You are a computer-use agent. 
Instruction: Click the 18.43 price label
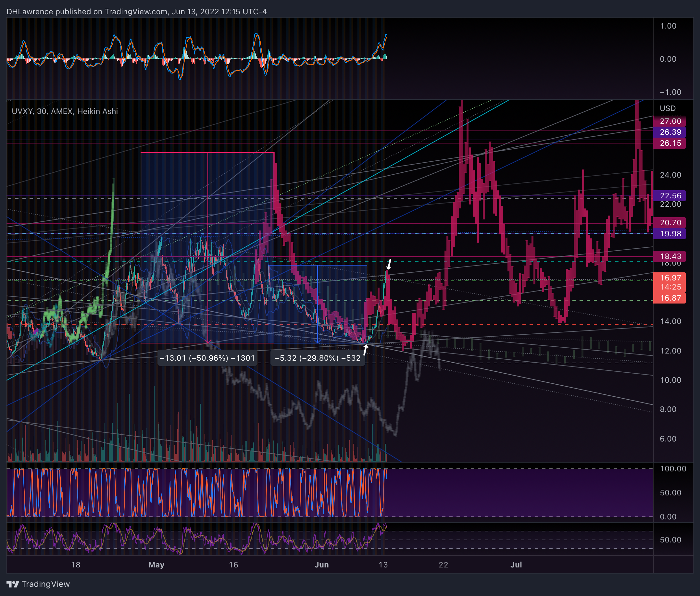pyautogui.click(x=669, y=256)
